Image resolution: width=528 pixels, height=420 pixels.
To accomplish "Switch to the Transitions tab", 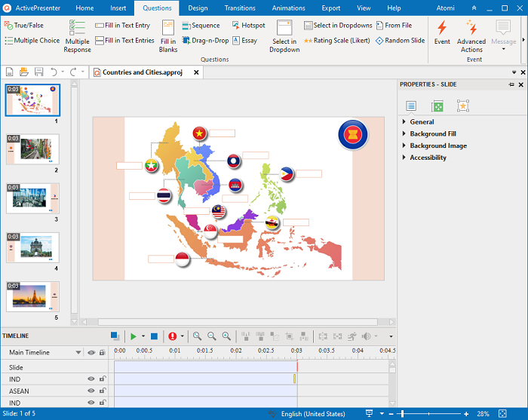I will click(x=240, y=8).
